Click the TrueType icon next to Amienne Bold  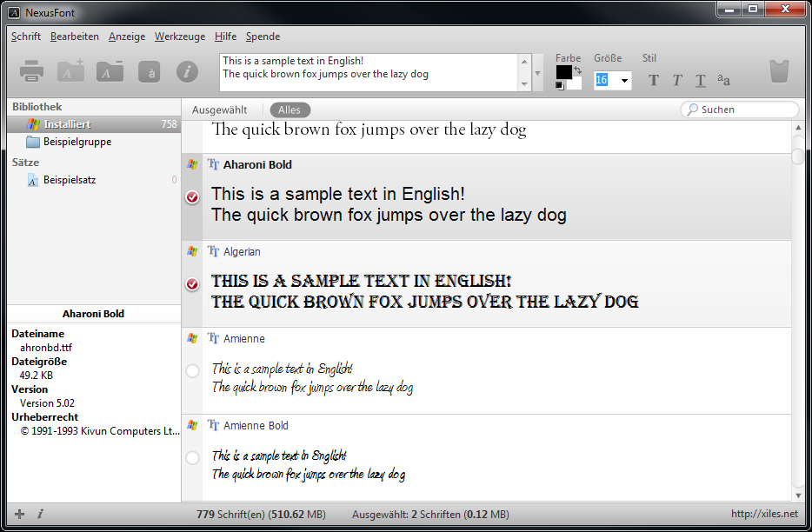213,426
